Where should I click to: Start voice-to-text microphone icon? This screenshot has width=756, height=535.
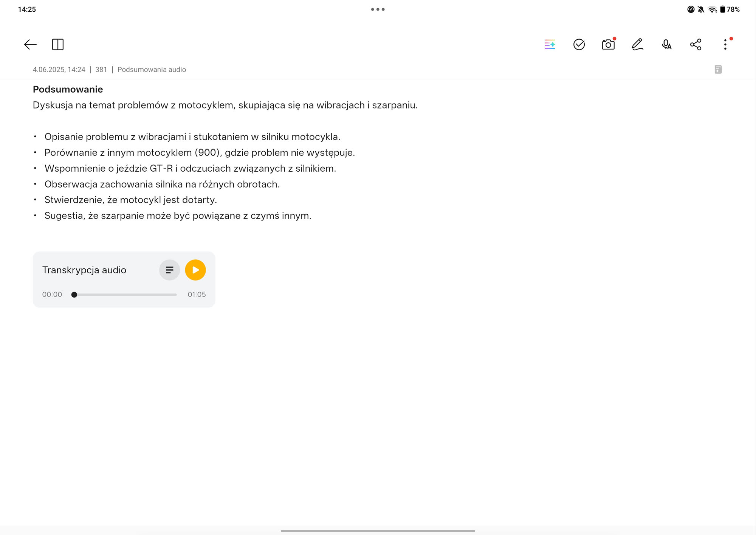pos(666,45)
